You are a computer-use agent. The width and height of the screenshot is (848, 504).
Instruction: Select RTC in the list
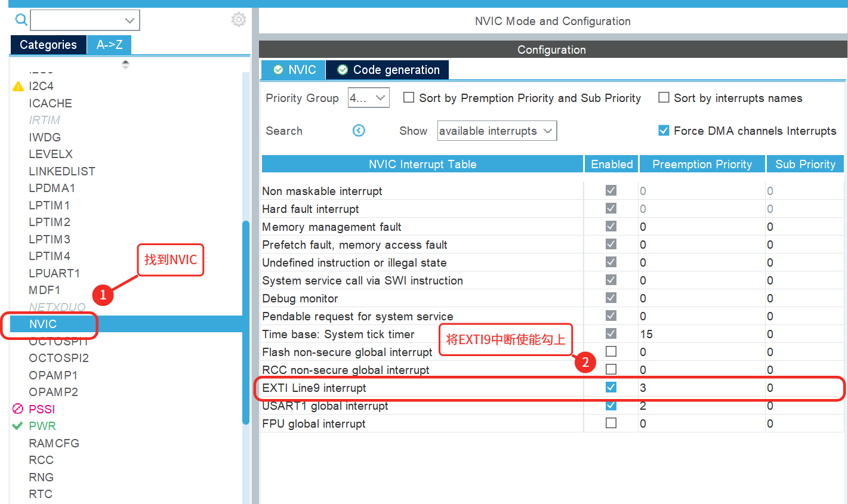click(x=41, y=494)
